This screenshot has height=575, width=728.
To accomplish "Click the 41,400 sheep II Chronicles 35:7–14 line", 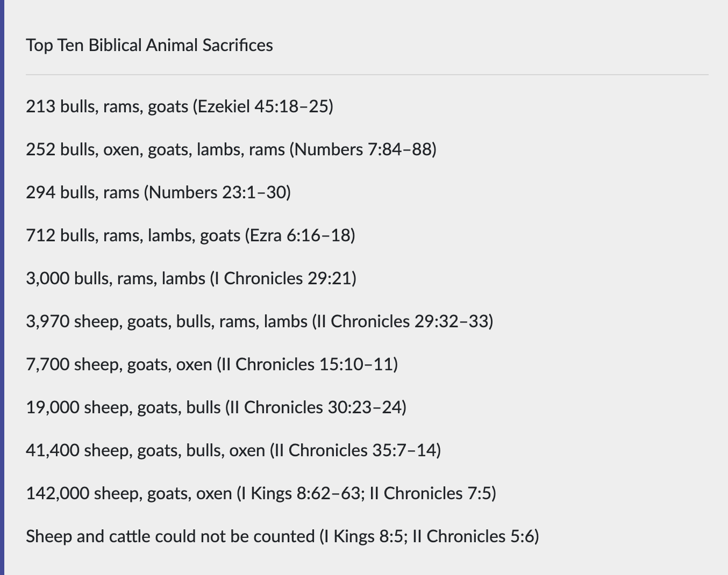I will pyautogui.click(x=233, y=450).
